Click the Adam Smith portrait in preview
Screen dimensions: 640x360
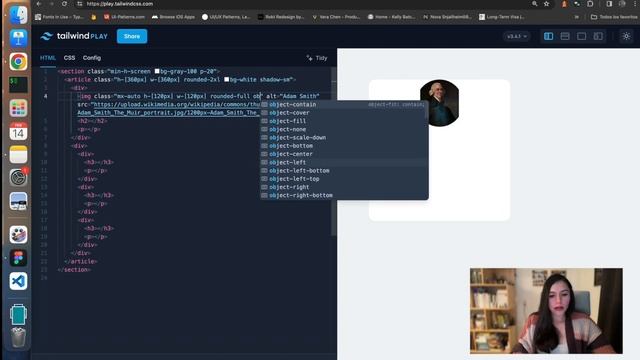click(440, 103)
